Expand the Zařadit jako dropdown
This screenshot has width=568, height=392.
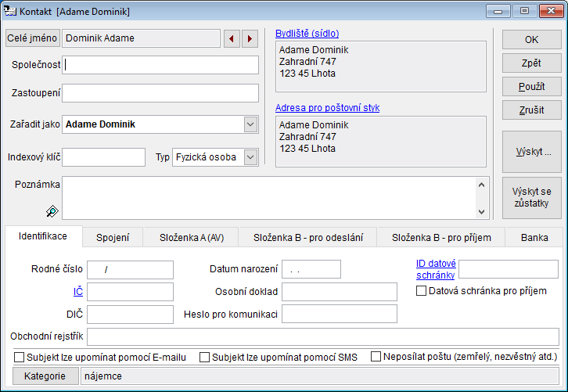[x=250, y=124]
